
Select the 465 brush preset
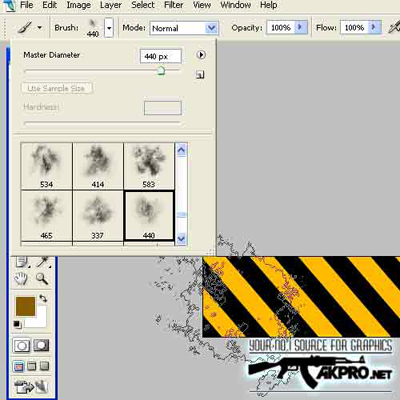[46, 216]
